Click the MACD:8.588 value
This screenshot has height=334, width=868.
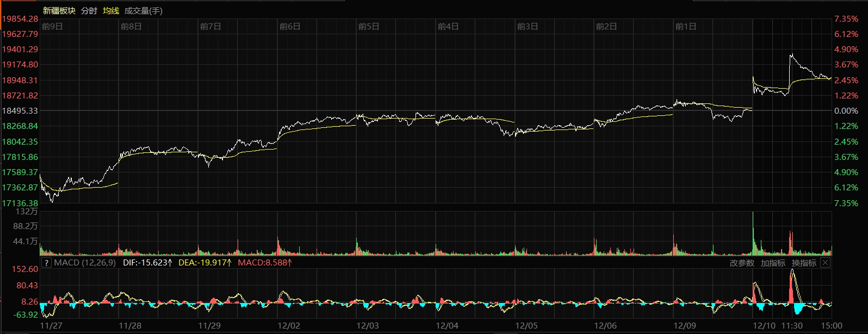click(x=265, y=263)
